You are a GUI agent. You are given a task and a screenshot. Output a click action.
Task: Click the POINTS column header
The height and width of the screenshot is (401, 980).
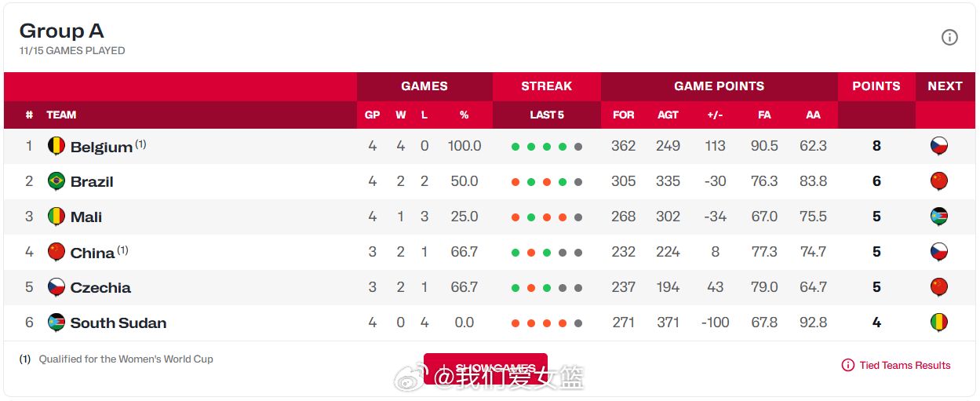click(876, 86)
